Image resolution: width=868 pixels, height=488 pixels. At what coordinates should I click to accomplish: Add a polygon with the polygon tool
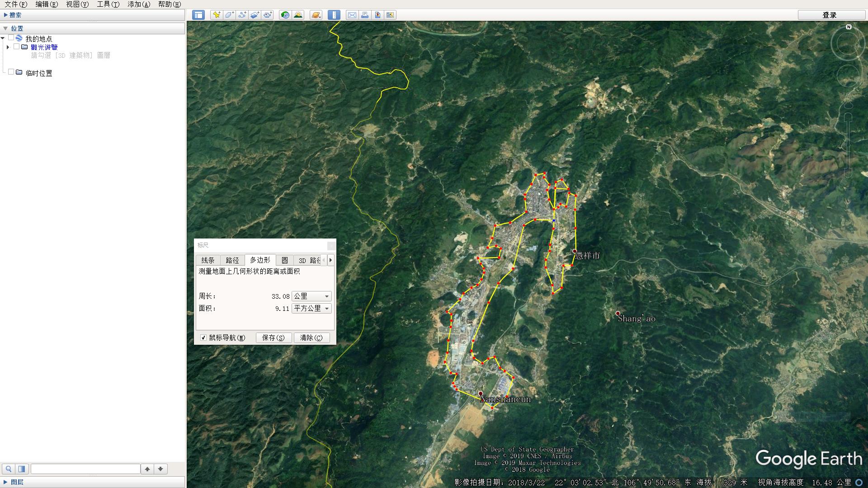point(229,15)
